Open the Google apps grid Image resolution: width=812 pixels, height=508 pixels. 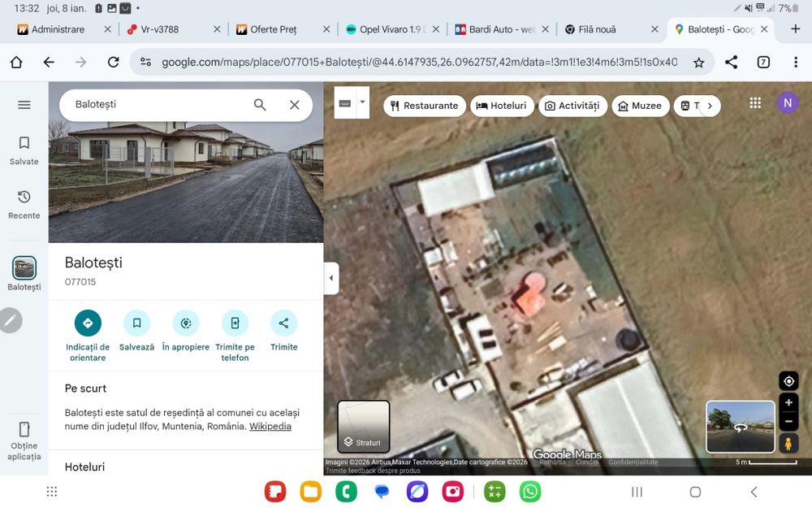(x=755, y=102)
